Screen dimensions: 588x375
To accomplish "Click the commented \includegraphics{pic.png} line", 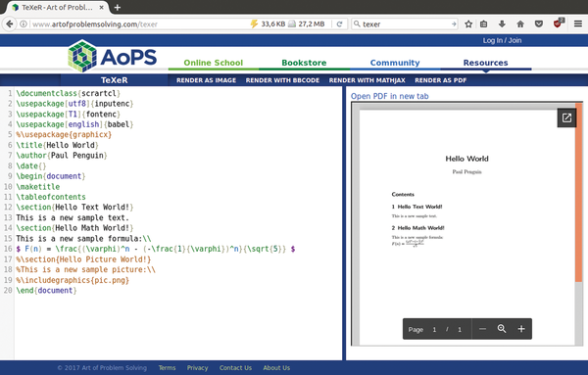I will [x=73, y=280].
